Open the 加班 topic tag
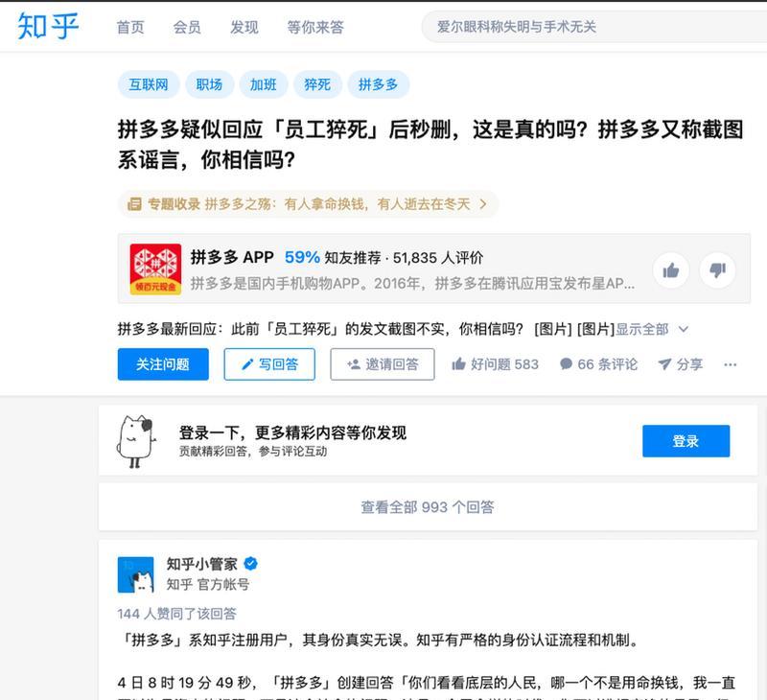This screenshot has width=767, height=700. click(x=263, y=84)
